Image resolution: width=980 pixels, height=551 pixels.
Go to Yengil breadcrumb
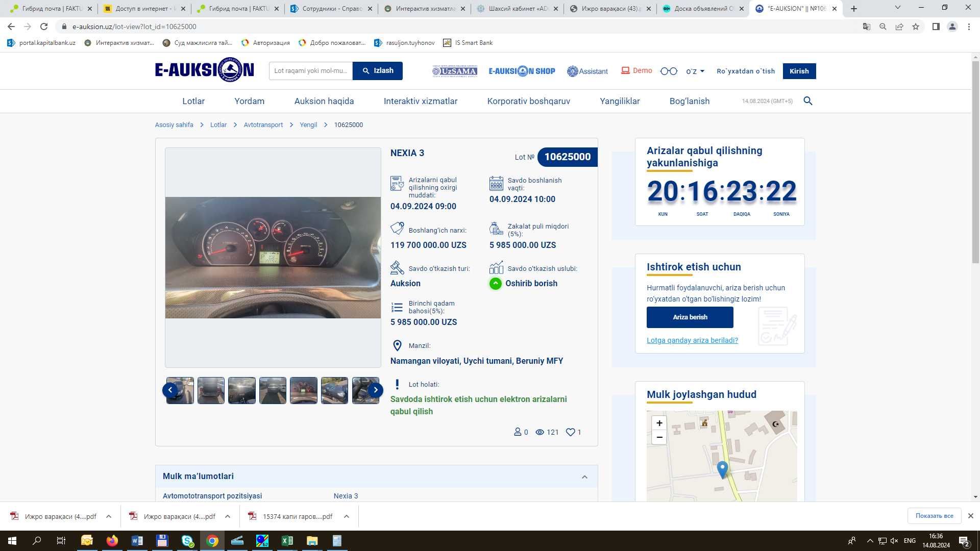[308, 124]
